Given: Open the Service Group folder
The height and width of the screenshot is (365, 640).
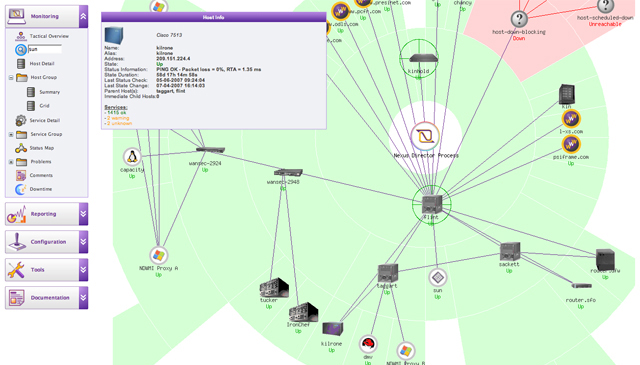Looking at the screenshot, I should point(22,134).
